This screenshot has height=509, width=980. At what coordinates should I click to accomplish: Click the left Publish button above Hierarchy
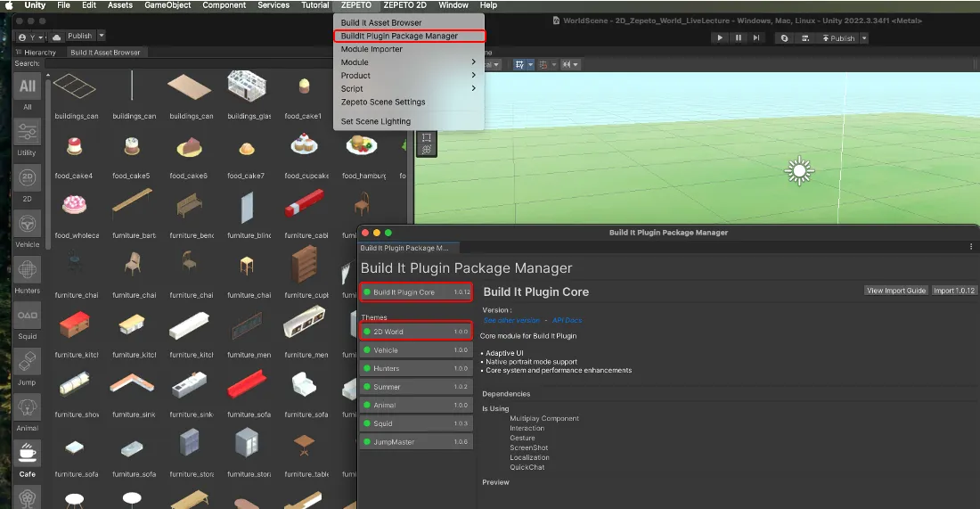tap(79, 36)
